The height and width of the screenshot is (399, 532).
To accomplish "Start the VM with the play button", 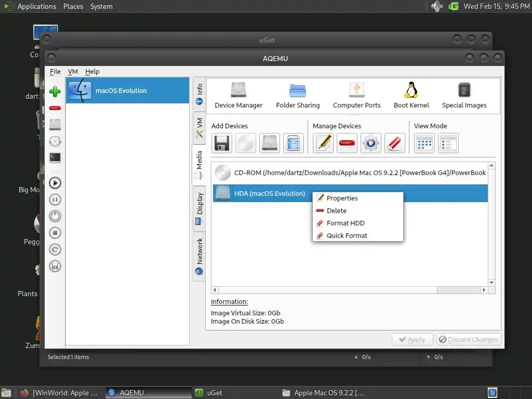I will (x=55, y=183).
